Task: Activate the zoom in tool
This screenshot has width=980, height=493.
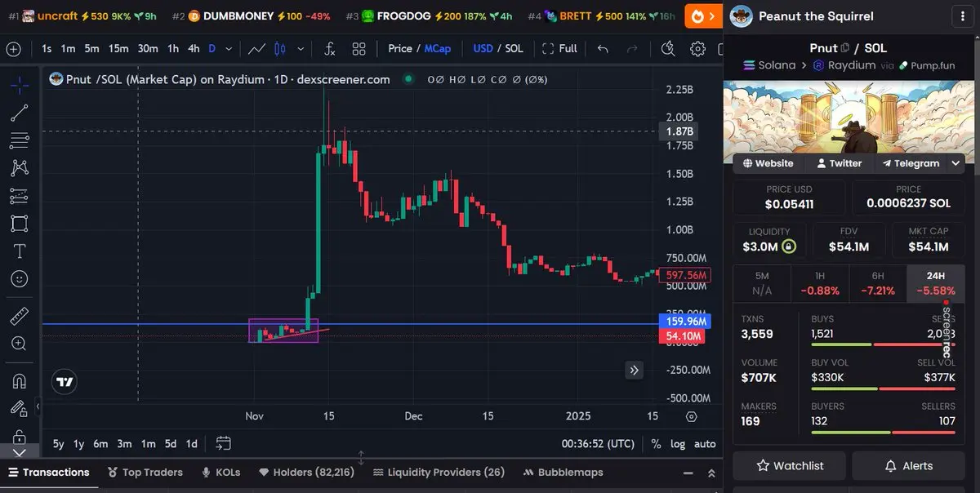Action: pyautogui.click(x=20, y=344)
